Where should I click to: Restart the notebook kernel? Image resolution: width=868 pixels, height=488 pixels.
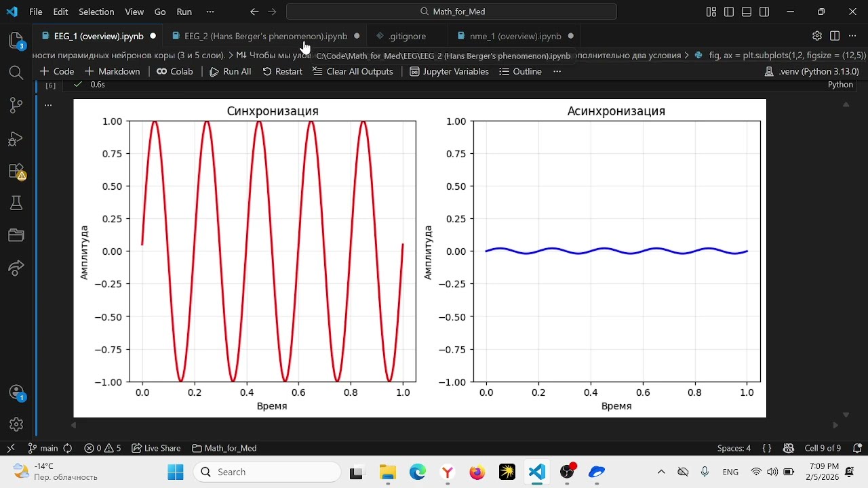(x=282, y=71)
